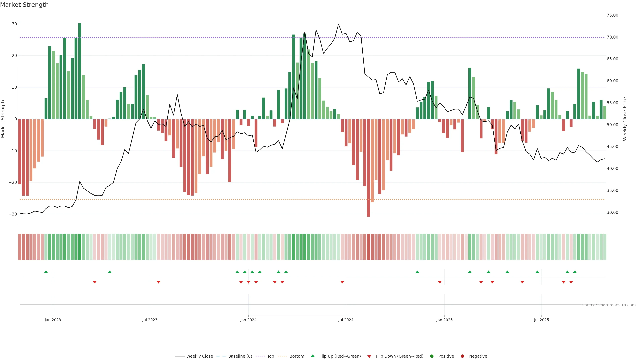The width and height of the screenshot is (644, 362).
Task: Toggle the Flip Down (Green→Red) legend label
Action: 399,356
